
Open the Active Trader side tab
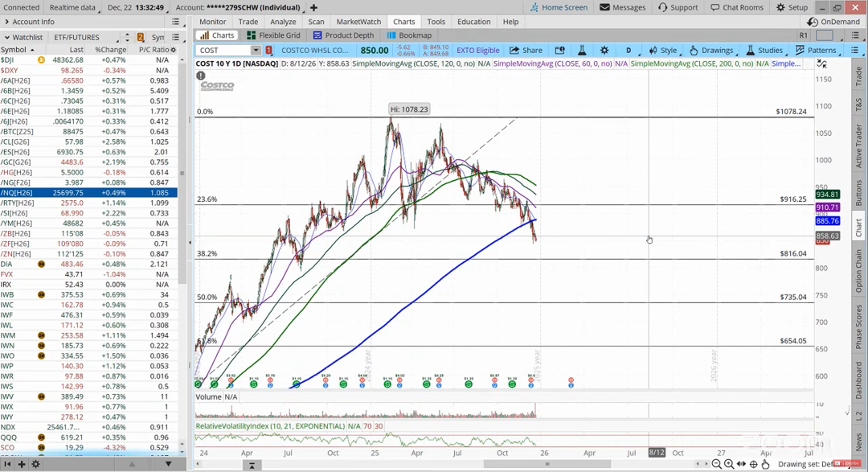[858, 146]
